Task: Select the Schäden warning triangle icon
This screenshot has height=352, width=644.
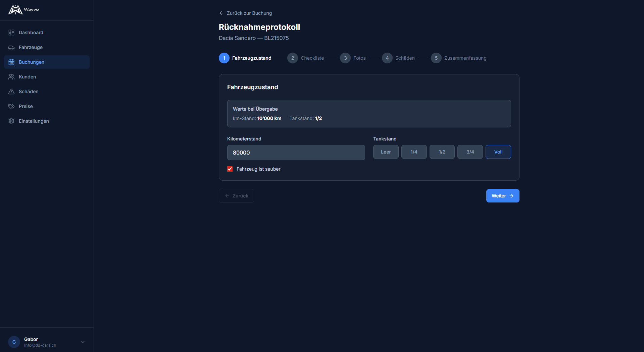Action: 11,92
